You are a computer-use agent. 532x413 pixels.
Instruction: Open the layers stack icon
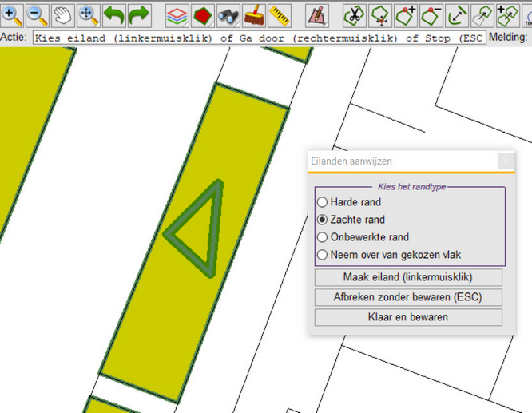click(x=177, y=16)
